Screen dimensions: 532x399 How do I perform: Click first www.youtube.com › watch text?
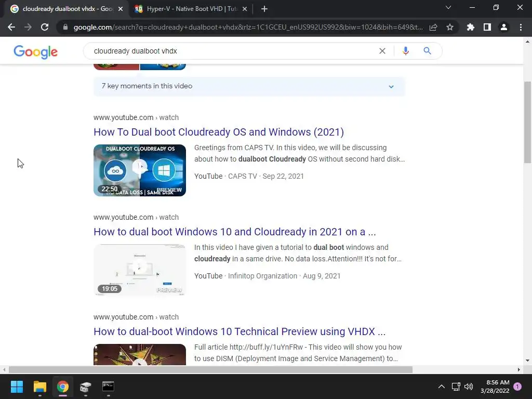(136, 117)
